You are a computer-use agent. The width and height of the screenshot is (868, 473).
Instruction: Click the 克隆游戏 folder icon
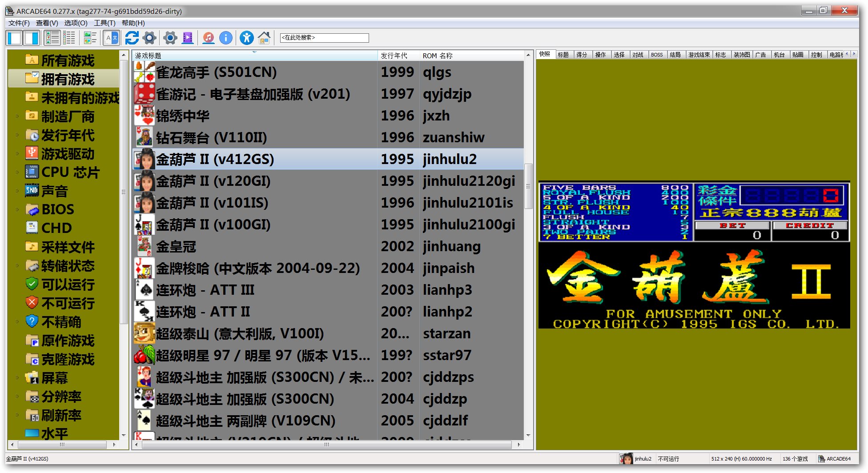[x=32, y=359]
